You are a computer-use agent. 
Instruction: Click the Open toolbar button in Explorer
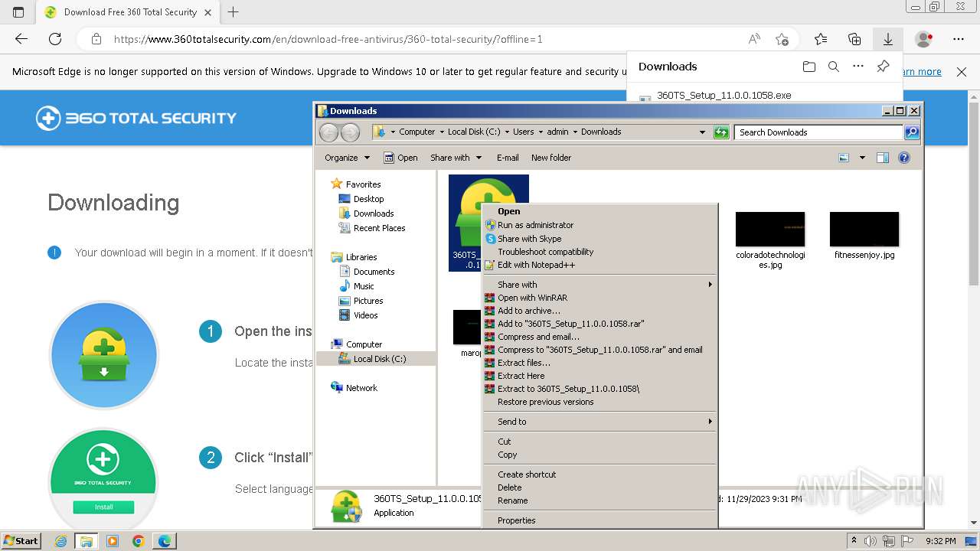(400, 158)
